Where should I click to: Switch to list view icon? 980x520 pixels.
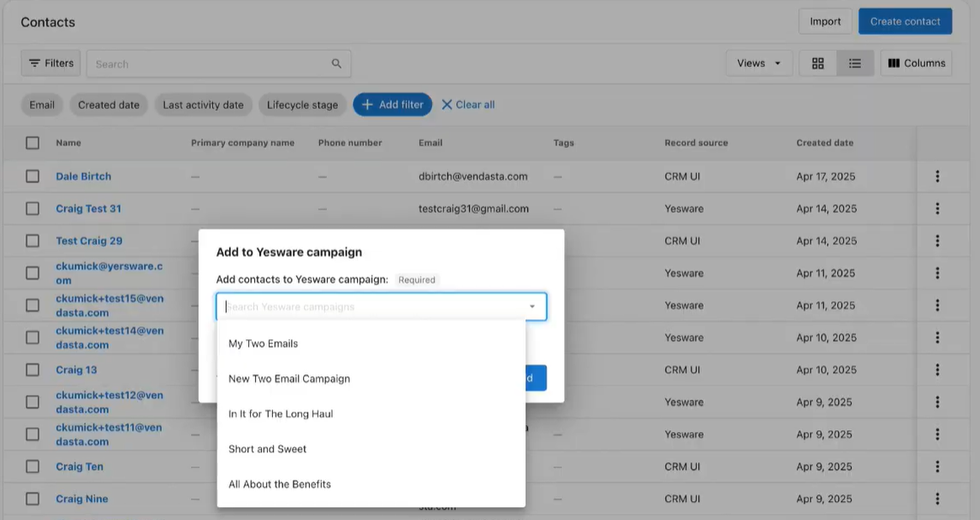point(854,63)
